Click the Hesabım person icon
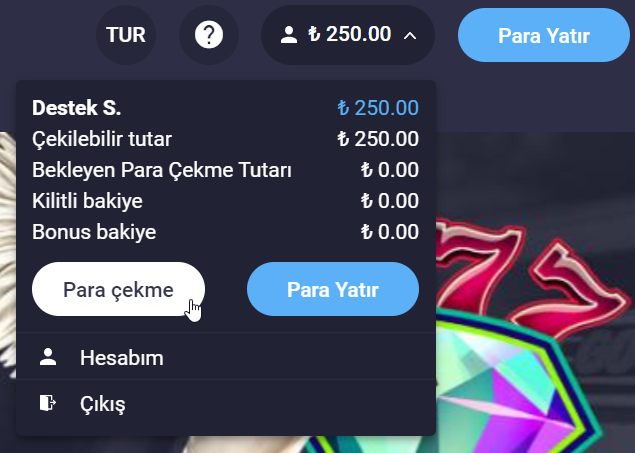Image resolution: width=635 pixels, height=453 pixels. click(x=48, y=357)
